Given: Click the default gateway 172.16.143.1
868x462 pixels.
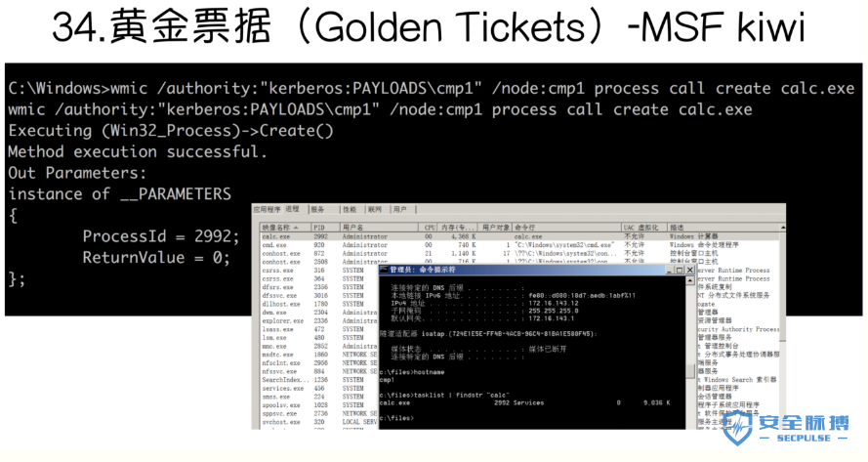Looking at the screenshot, I should [552, 318].
